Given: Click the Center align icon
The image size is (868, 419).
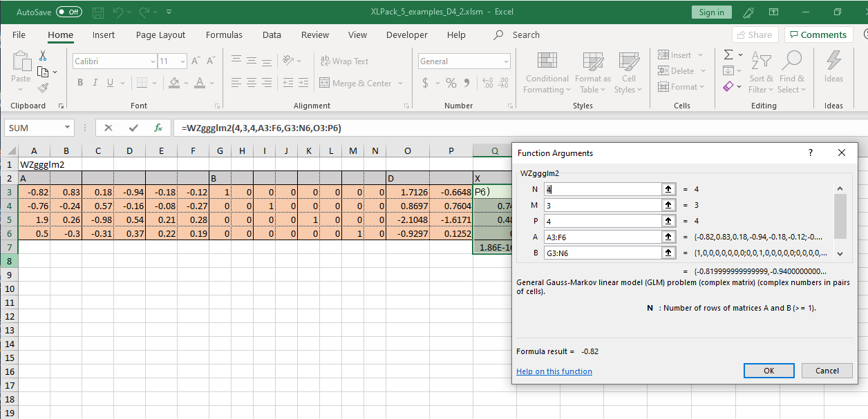Looking at the screenshot, I should [252, 83].
